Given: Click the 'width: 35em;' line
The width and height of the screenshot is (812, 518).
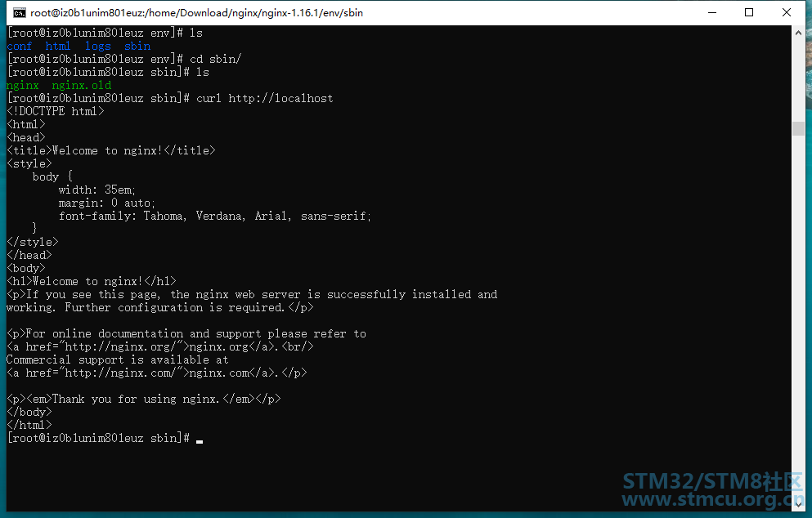Looking at the screenshot, I should 96,190.
